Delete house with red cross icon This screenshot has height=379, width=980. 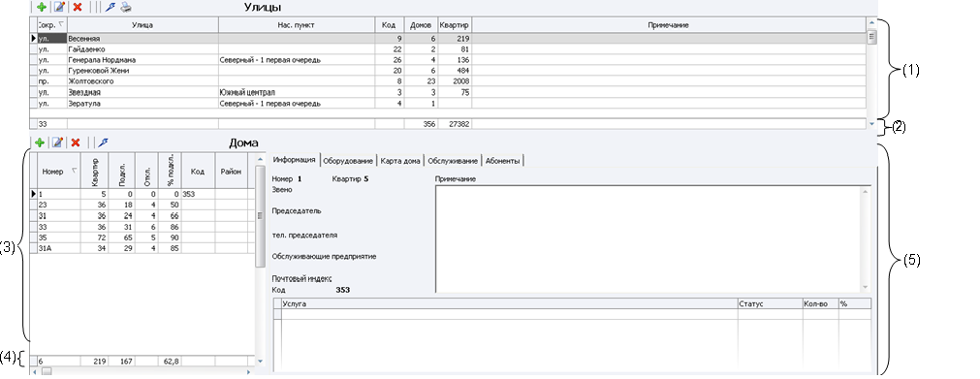click(x=75, y=142)
